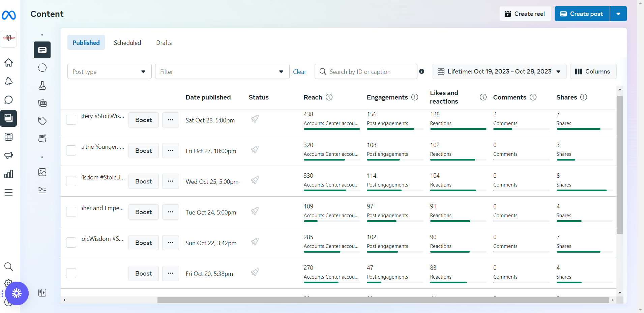Open more options for Sun Oct 22 post
This screenshot has width=644, height=313.
171,243
